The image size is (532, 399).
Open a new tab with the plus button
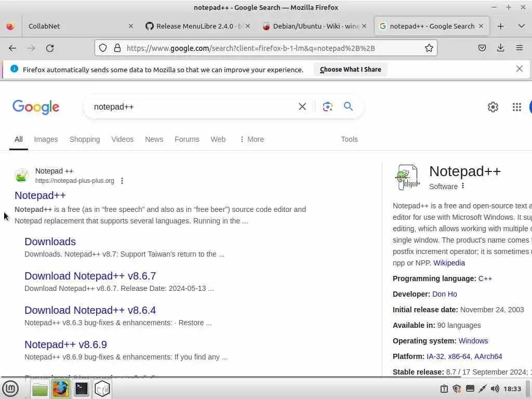(x=500, y=26)
